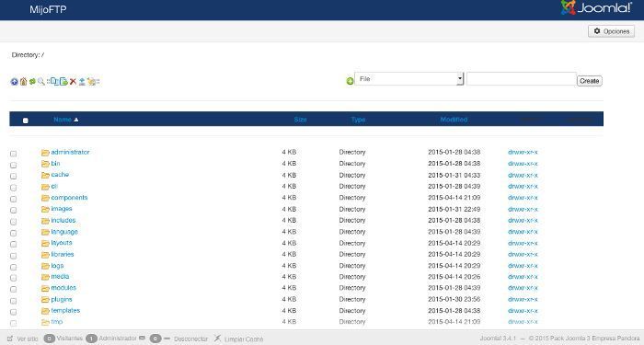Open the Opciones button
The height and width of the screenshot is (345, 644).
[611, 31]
